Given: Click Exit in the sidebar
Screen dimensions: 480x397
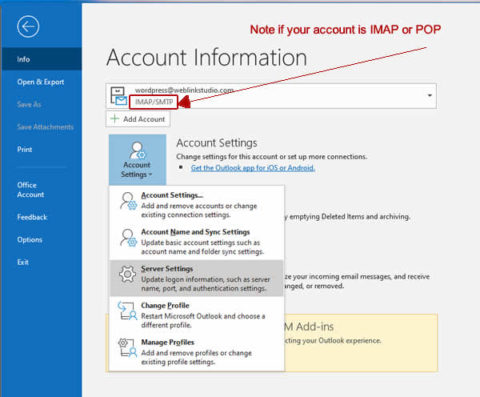Looking at the screenshot, I should click(x=23, y=262).
